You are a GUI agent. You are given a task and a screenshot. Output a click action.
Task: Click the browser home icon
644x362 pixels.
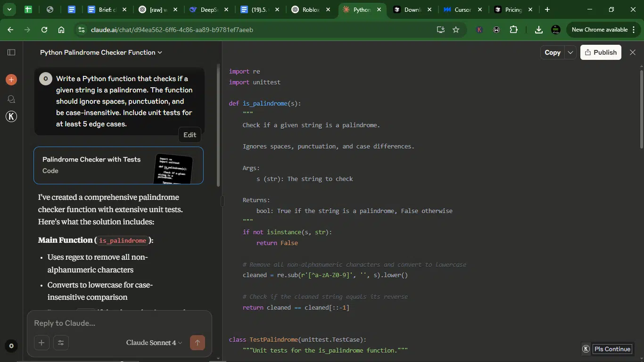(x=61, y=30)
